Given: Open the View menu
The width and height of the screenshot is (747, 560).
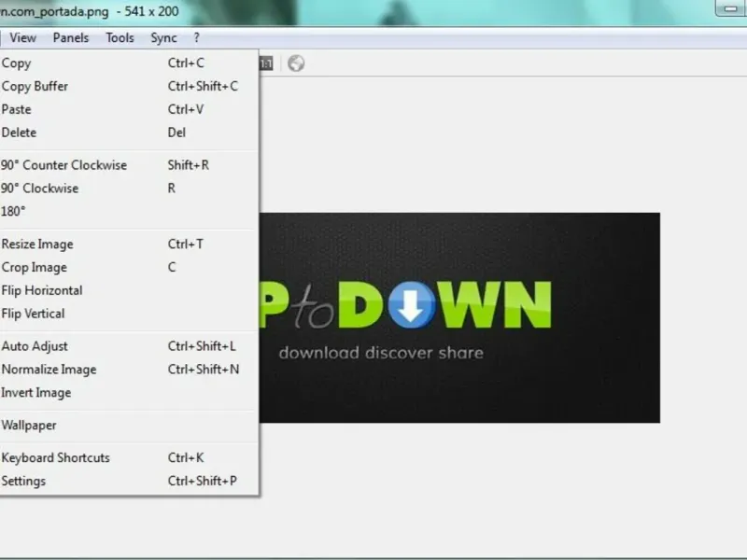Looking at the screenshot, I should click(x=22, y=38).
